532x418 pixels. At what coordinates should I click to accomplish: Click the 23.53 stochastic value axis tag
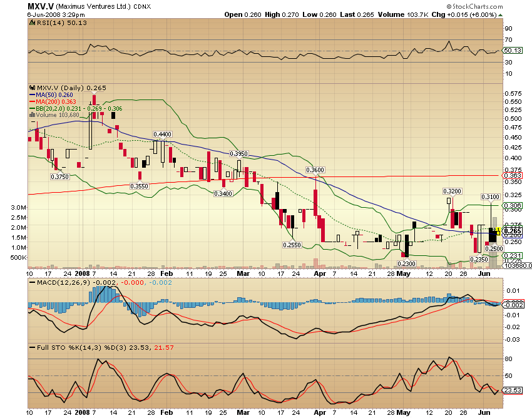[x=513, y=390]
